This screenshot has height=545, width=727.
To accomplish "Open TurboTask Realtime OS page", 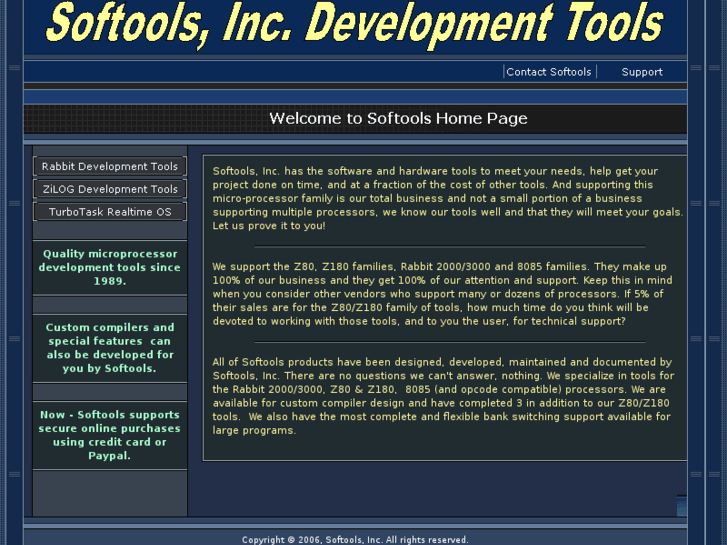I will [110, 212].
